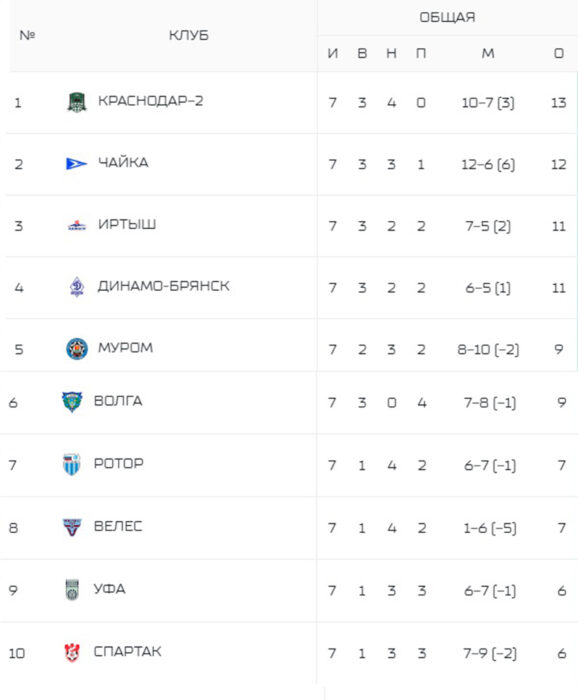The width and height of the screenshot is (578, 700).
Task: Click the № position column header
Action: 27,35
